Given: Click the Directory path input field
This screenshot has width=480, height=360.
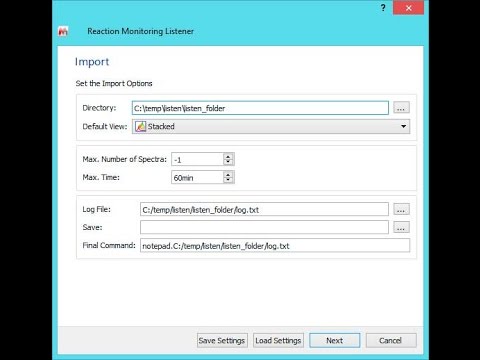Looking at the screenshot, I should pyautogui.click(x=260, y=108).
